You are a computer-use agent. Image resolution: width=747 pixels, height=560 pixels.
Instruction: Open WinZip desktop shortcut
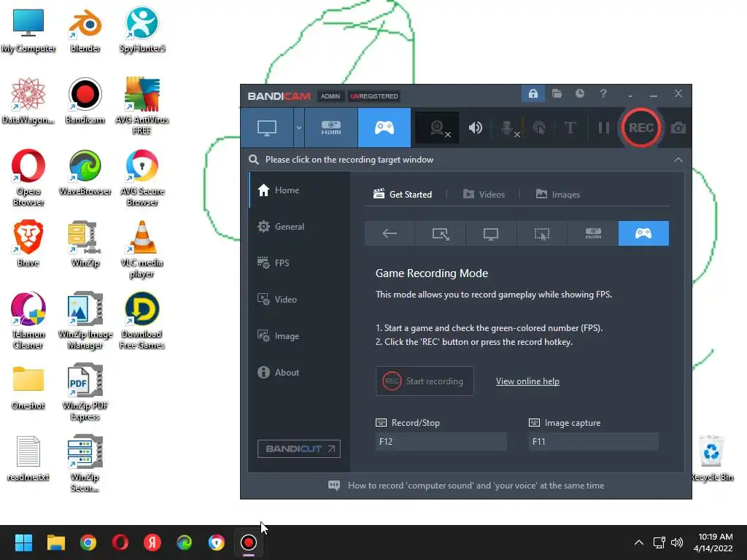(85, 244)
